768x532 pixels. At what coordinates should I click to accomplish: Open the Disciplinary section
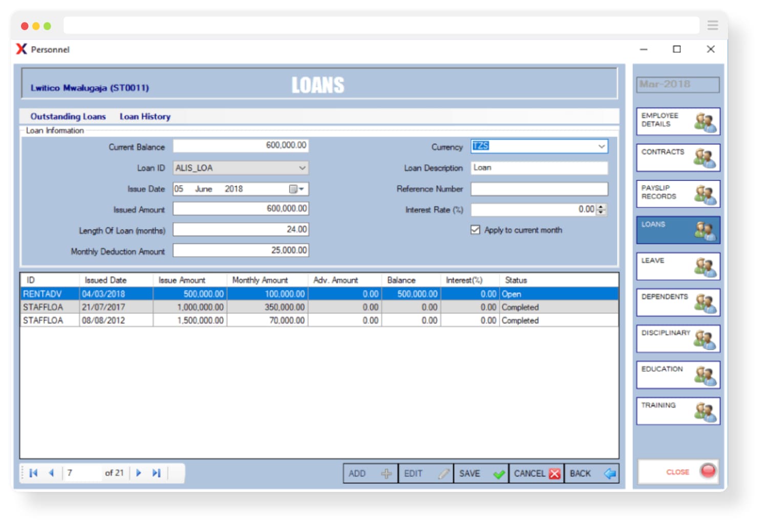point(678,338)
